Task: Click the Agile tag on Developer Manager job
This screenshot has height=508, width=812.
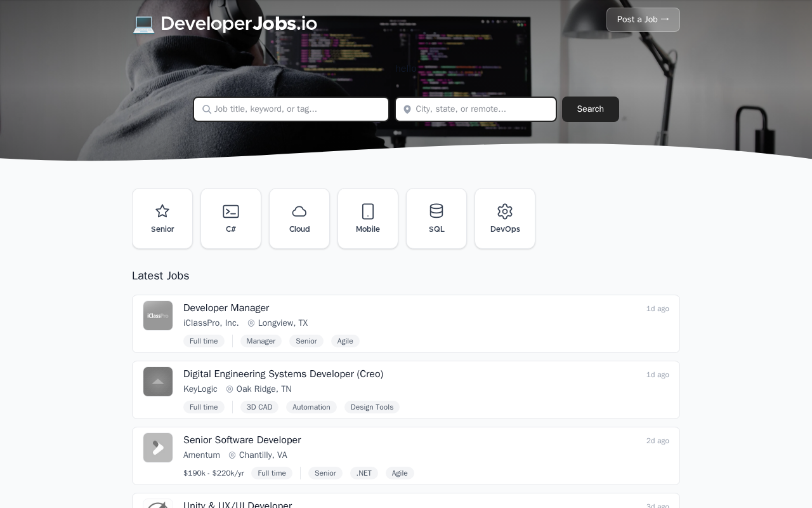Action: pyautogui.click(x=345, y=341)
